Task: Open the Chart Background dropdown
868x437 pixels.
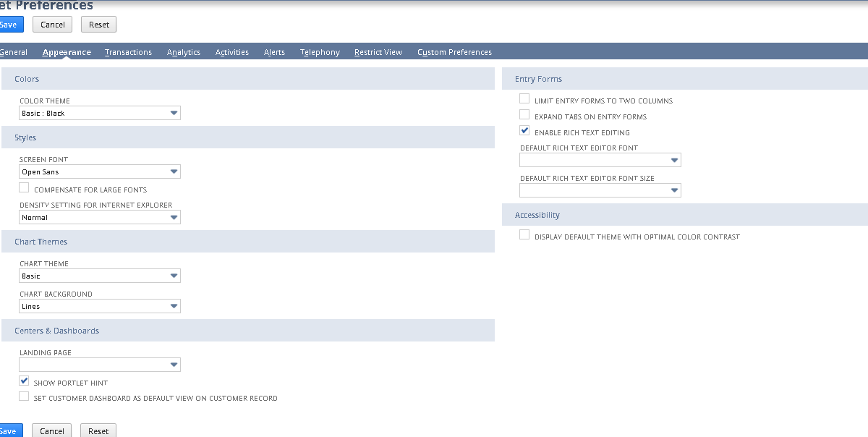Action: pos(173,306)
